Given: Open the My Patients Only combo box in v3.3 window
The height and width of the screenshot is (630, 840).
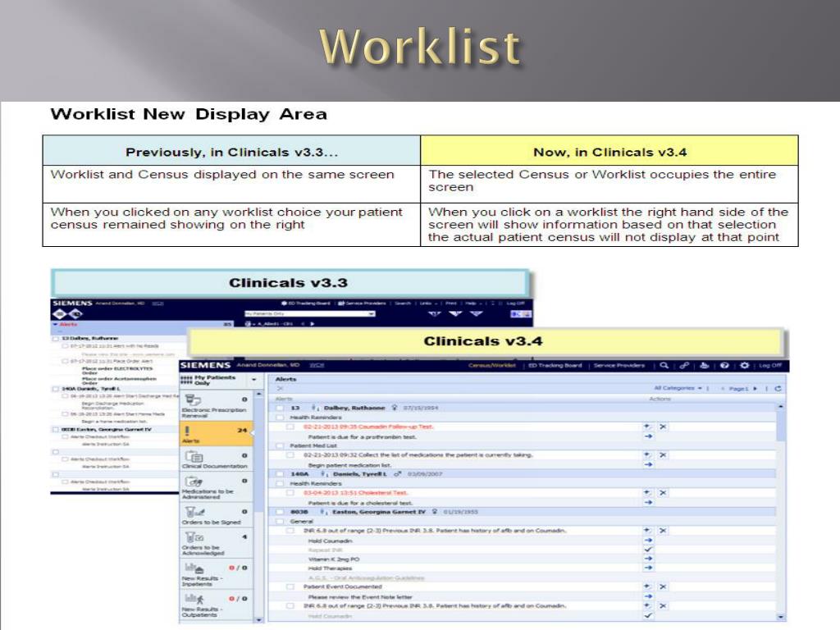Looking at the screenshot, I should [309, 313].
